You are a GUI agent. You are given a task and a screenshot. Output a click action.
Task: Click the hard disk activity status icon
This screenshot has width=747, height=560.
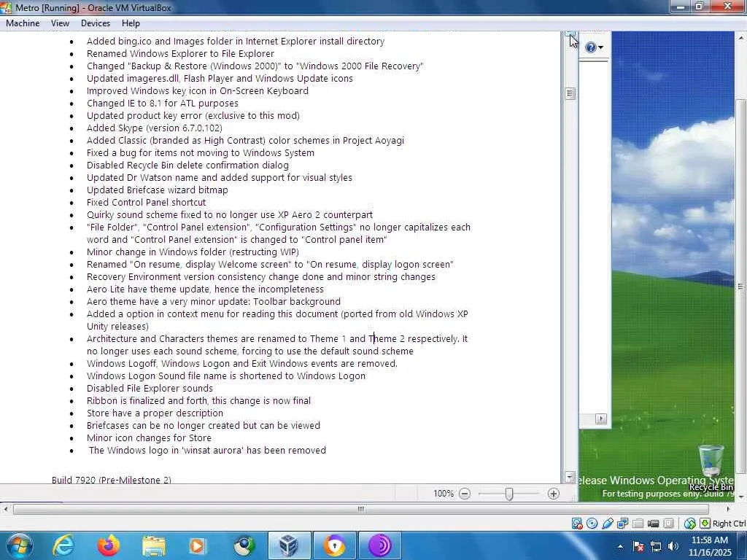coord(577,524)
